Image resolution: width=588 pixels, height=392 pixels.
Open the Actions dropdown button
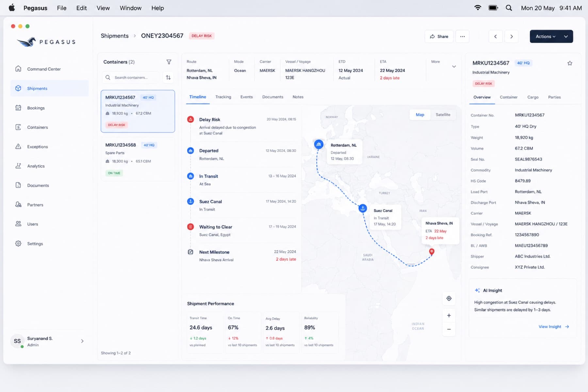point(551,37)
